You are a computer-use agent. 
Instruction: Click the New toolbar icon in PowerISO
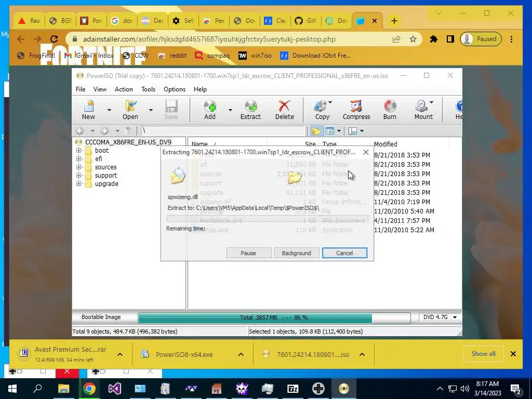point(88,110)
